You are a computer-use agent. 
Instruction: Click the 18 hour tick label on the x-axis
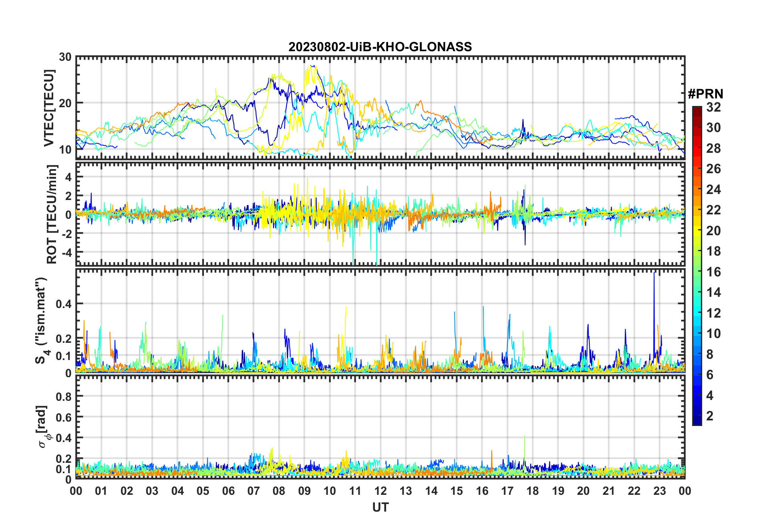pyautogui.click(x=533, y=491)
